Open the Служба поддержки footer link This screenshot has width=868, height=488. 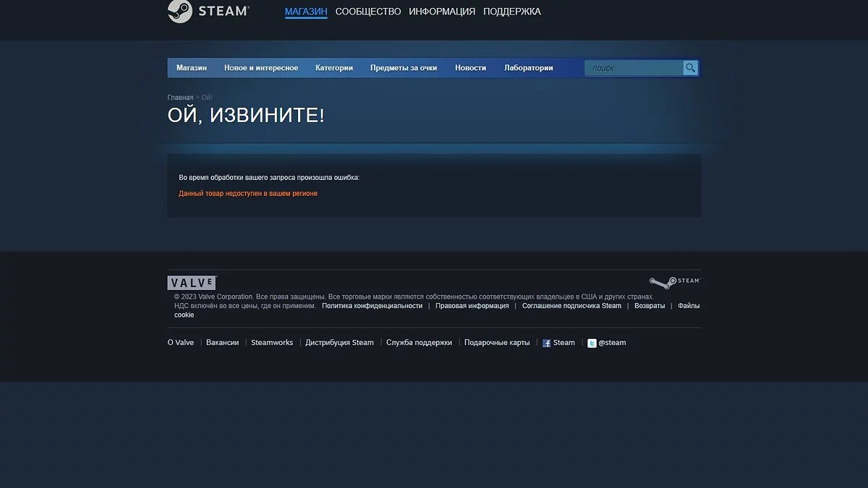(419, 343)
